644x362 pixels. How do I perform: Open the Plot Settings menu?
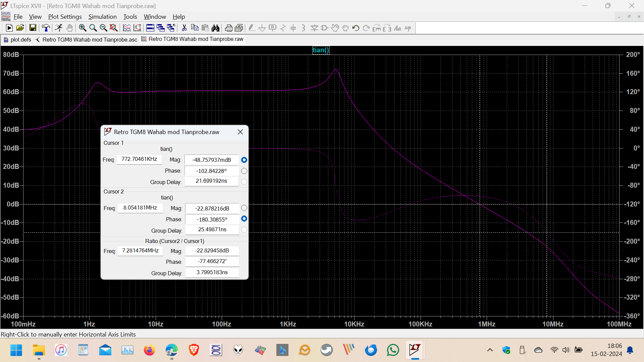click(65, 17)
